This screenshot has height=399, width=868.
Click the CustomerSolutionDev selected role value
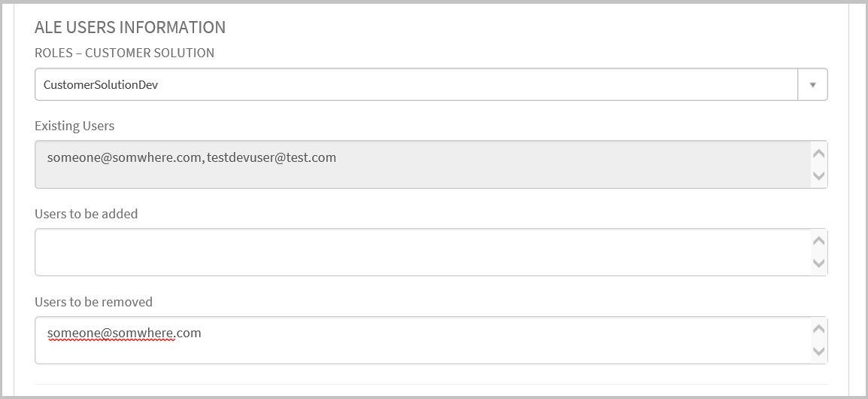(x=101, y=85)
